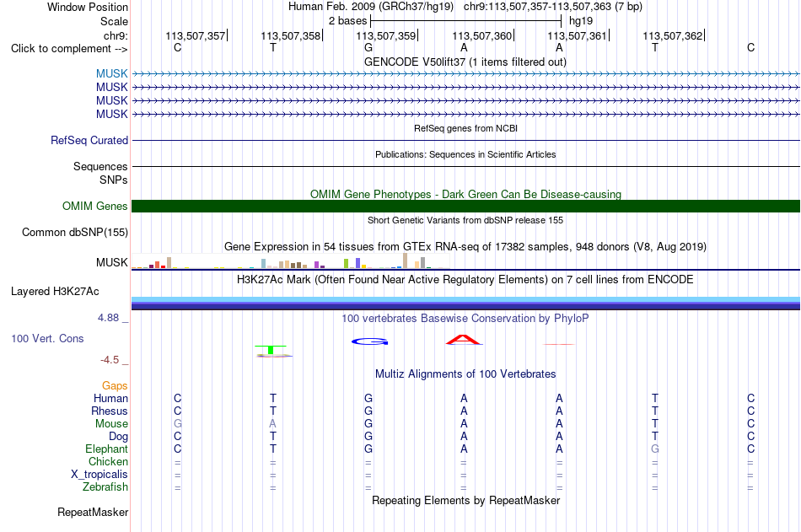
Task: Select the Dog species row label
Action: coord(118,437)
